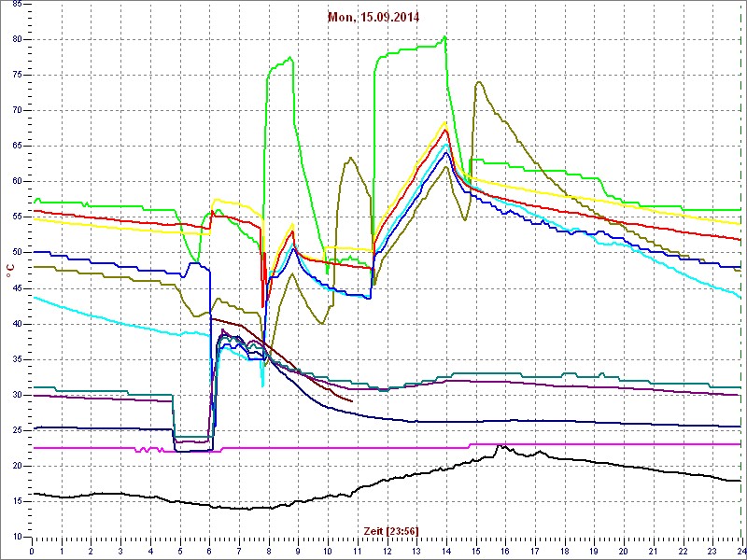The height and width of the screenshot is (560, 747).
Task: Click the °C unit label on temperature axis
Action: (x=10, y=272)
